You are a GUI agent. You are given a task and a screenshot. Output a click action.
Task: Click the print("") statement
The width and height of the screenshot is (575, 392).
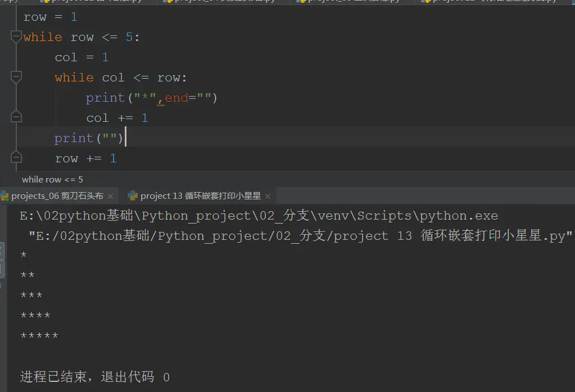pyautogui.click(x=88, y=138)
